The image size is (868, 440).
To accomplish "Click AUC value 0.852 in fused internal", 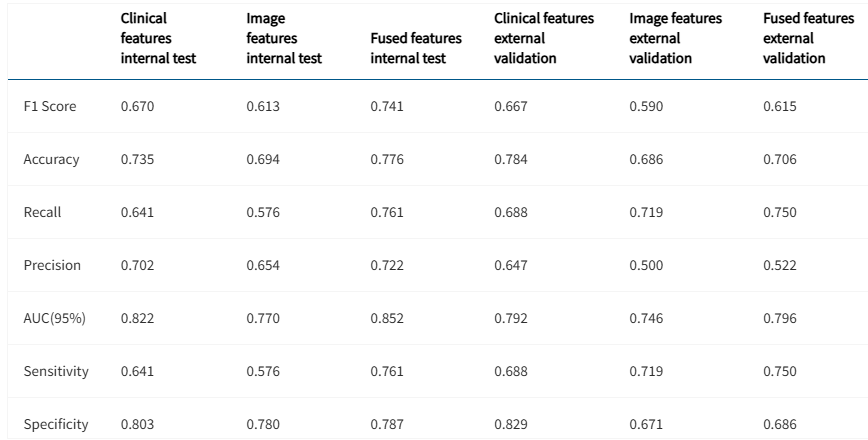I will tap(387, 318).
